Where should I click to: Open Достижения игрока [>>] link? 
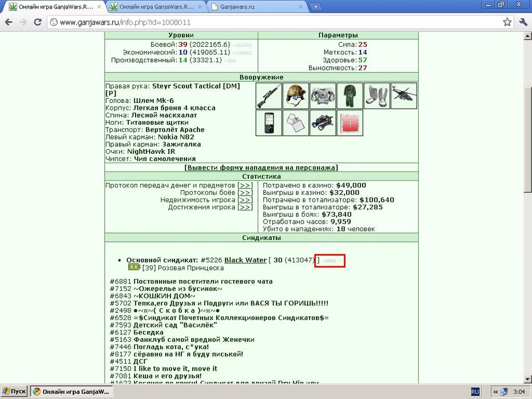tap(245, 208)
